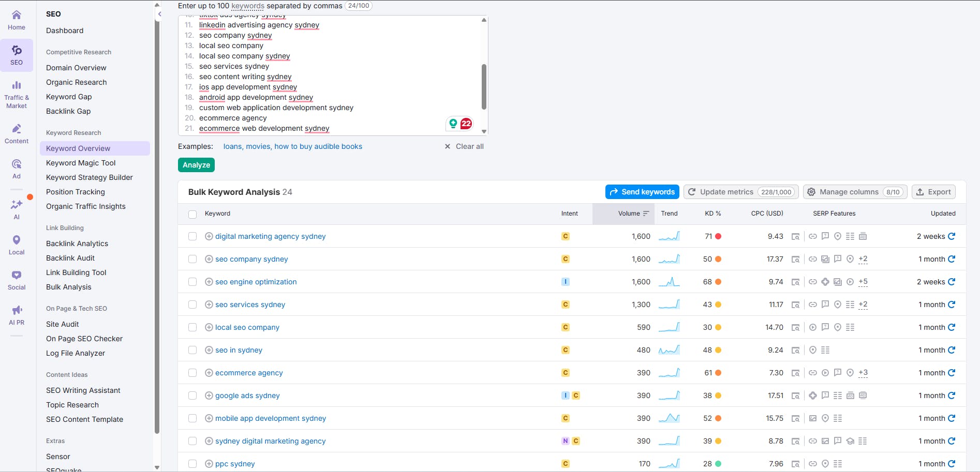Expand +2 SERP features for seo company sydney
Viewport: 980px width, 472px height.
coord(863,259)
